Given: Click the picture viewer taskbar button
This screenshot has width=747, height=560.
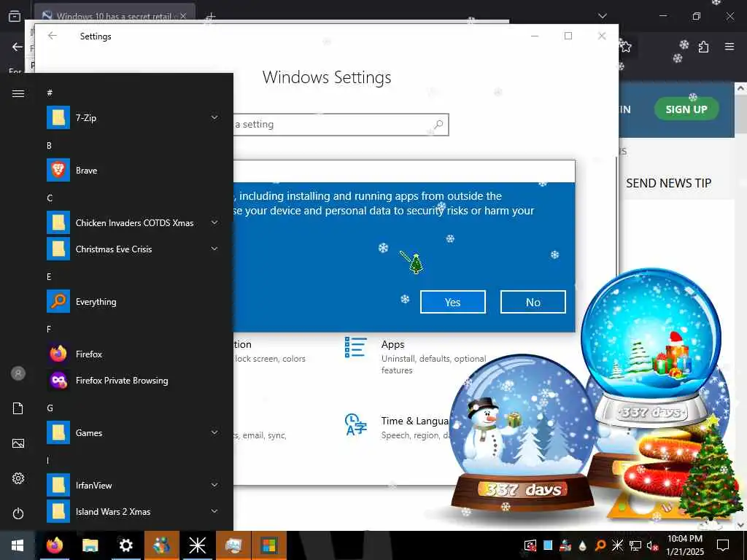Looking at the screenshot, I should (x=233, y=545).
